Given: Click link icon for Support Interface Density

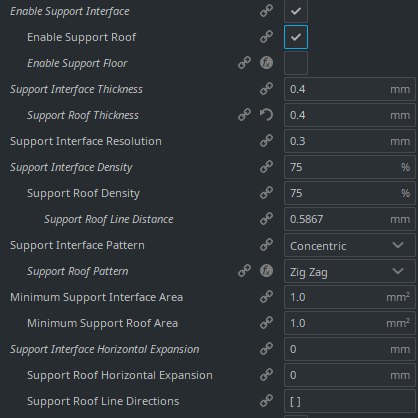Looking at the screenshot, I should (266, 167).
